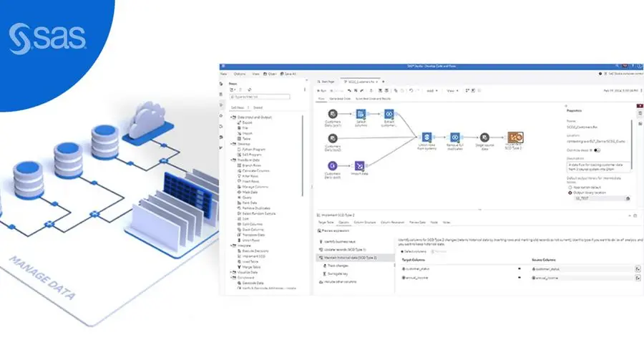Select the File step in tree
The height and width of the screenshot is (345, 644).
click(x=243, y=128)
